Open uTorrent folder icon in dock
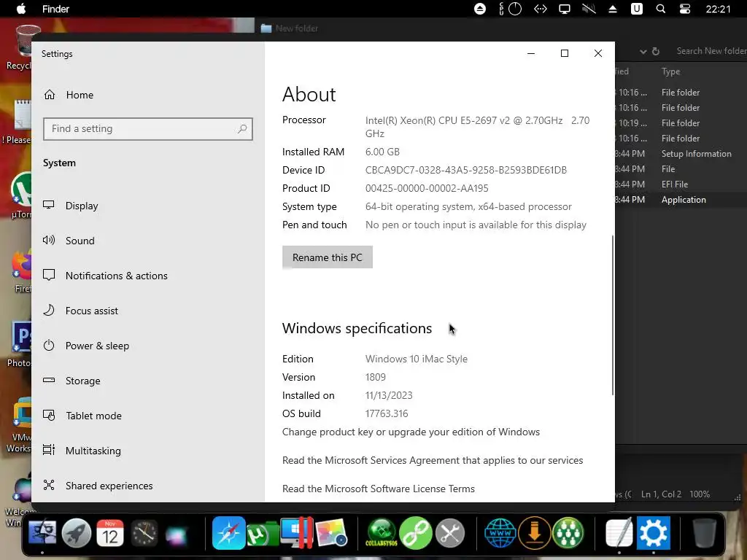Viewport: 747px width, 560px height. tap(263, 533)
